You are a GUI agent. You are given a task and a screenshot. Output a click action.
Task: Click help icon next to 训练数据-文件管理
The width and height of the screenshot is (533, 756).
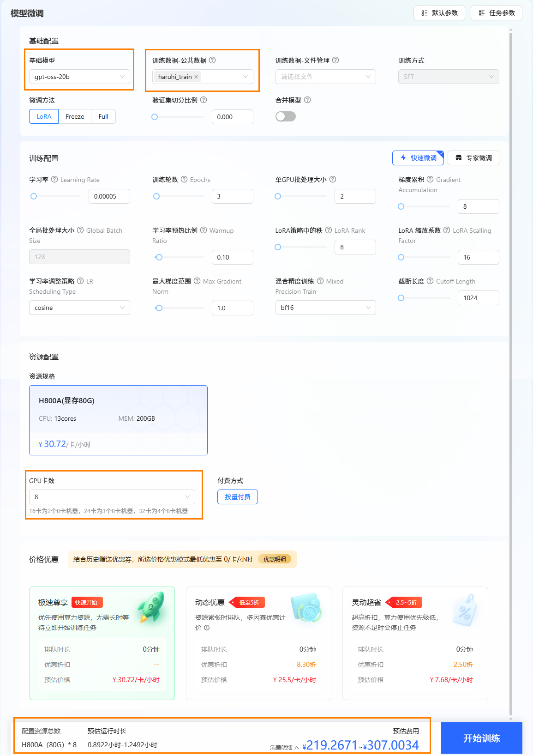pyautogui.click(x=335, y=60)
